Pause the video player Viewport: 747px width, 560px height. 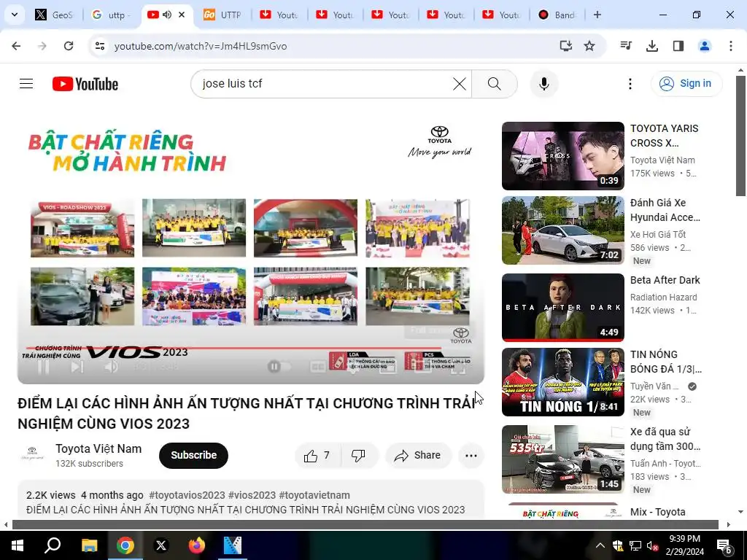tap(43, 366)
